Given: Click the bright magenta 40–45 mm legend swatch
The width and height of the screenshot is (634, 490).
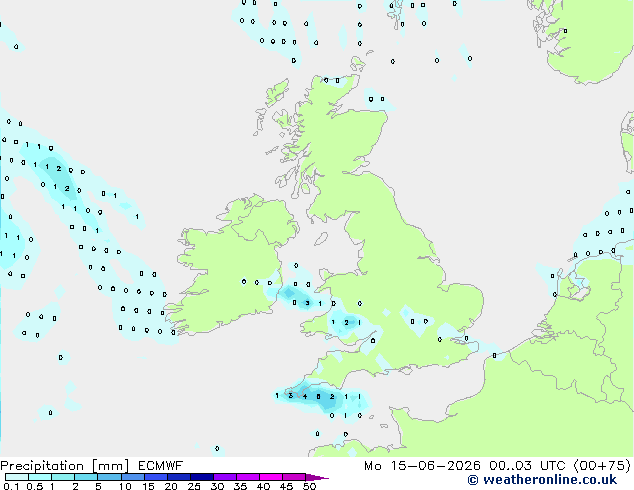Looking at the screenshot, I should [271, 477].
